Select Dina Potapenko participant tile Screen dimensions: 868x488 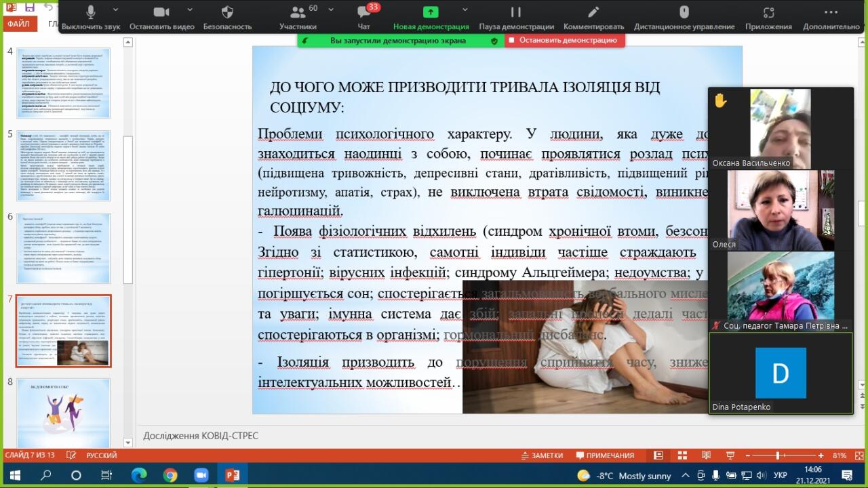click(x=781, y=373)
